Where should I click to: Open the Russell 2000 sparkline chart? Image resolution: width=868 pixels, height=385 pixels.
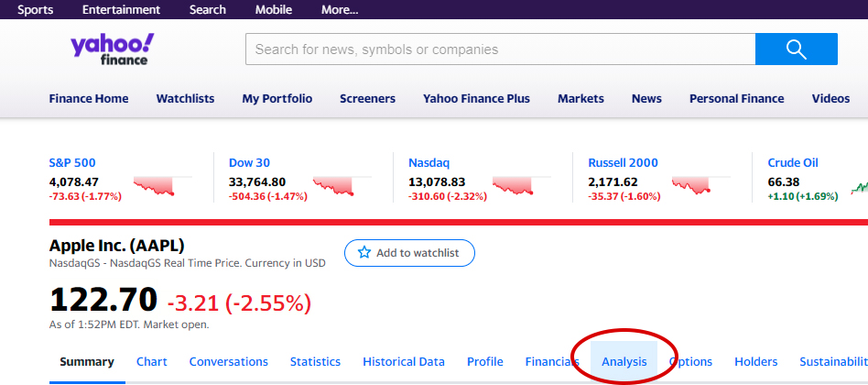tap(701, 185)
